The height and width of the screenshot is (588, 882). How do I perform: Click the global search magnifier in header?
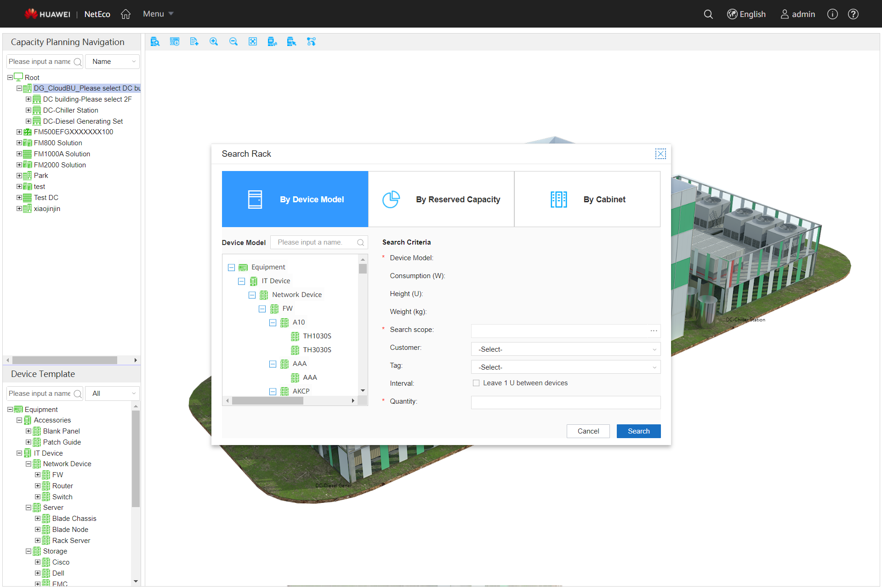pos(708,14)
